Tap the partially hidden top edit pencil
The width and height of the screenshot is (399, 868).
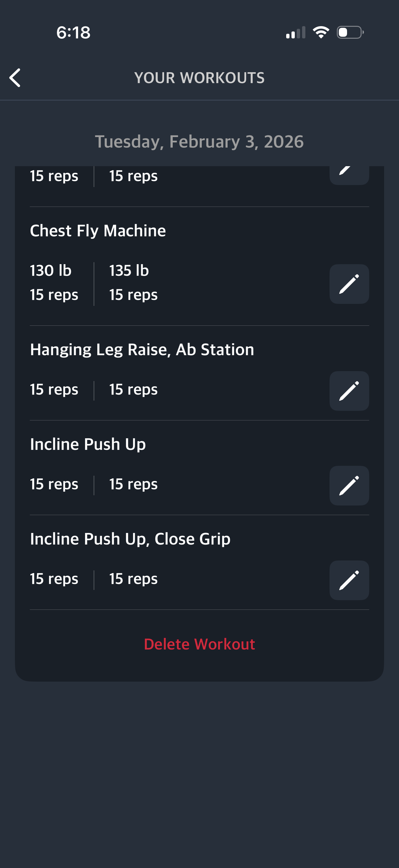point(349,174)
